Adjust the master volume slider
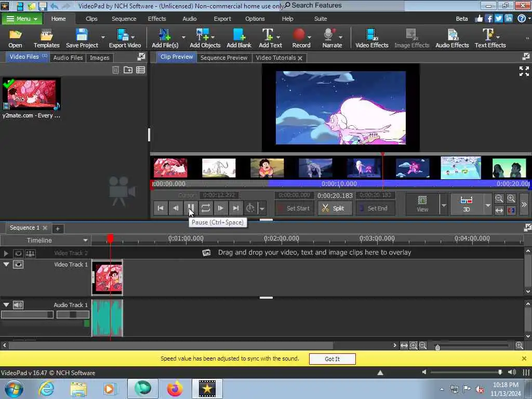 pos(500,372)
